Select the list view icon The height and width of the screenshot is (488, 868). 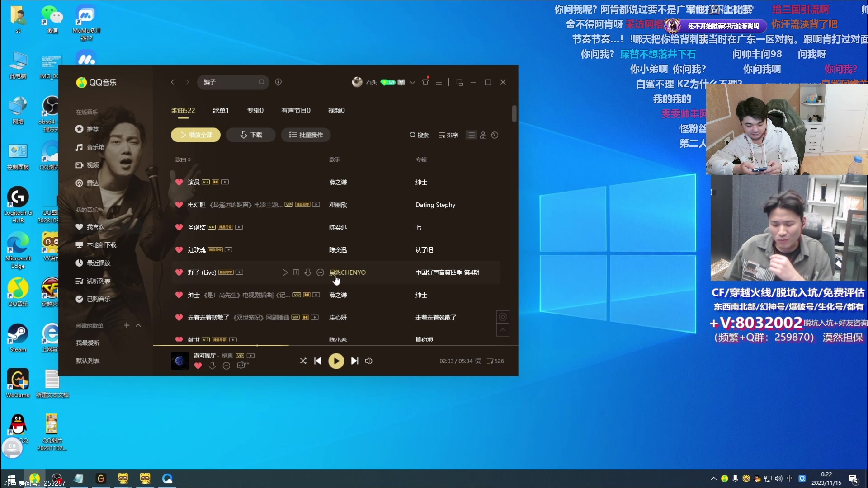pos(472,135)
